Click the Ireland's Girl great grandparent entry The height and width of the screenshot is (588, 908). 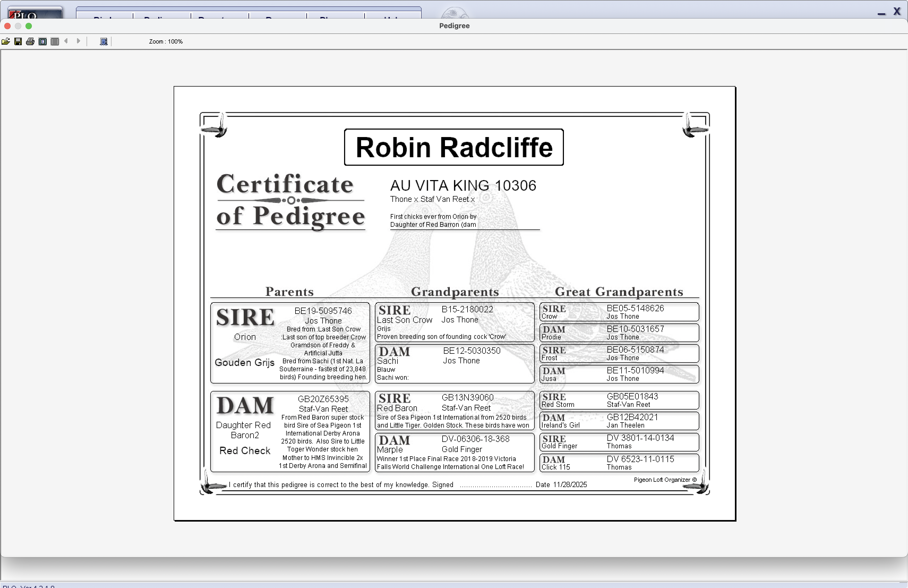(x=619, y=421)
